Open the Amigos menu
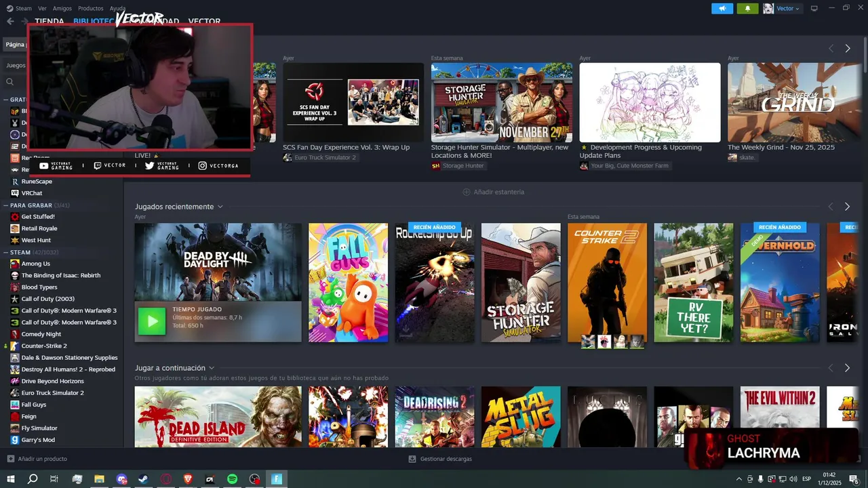 [62, 8]
